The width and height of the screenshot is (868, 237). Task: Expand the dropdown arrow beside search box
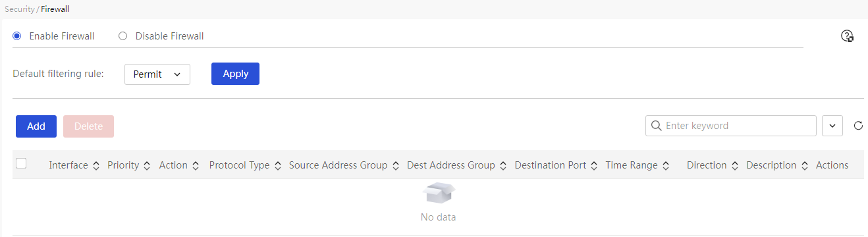pos(832,126)
